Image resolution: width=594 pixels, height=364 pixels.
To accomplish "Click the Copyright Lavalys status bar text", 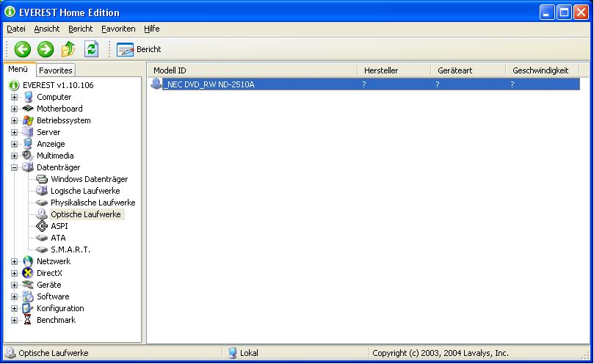I will pos(441,353).
